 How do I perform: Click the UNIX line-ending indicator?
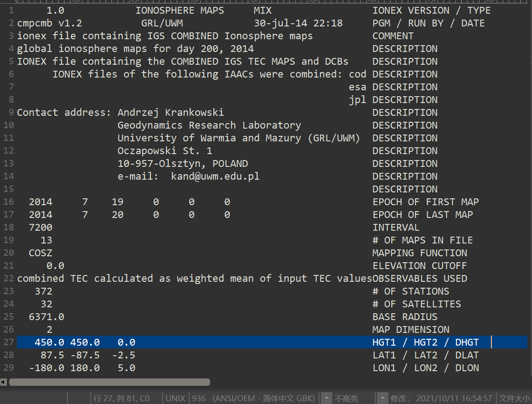pyautogui.click(x=175, y=398)
